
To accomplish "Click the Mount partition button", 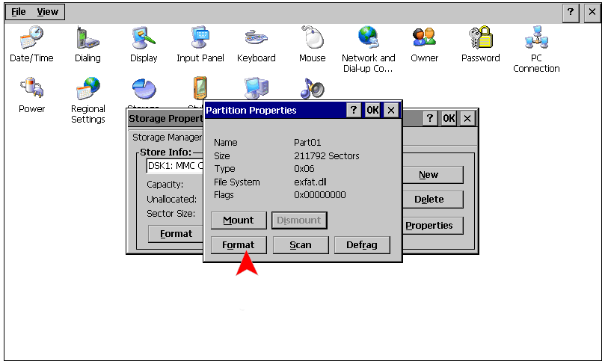I will [x=238, y=220].
